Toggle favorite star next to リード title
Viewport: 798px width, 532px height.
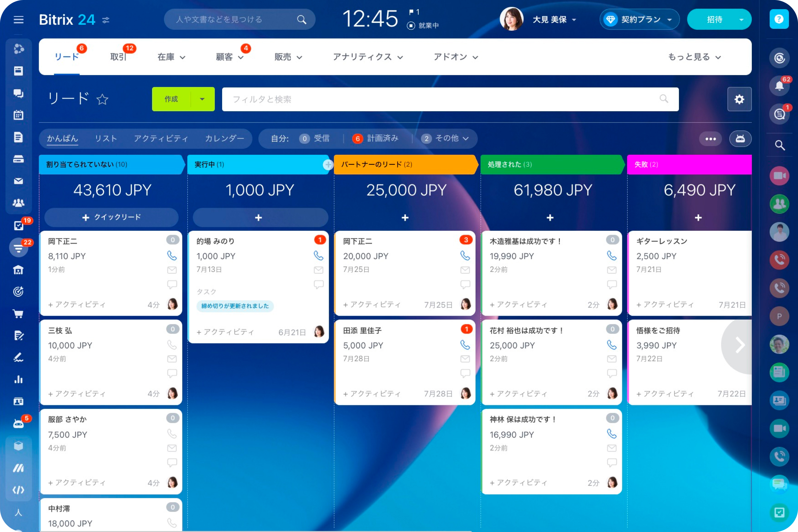click(x=102, y=99)
